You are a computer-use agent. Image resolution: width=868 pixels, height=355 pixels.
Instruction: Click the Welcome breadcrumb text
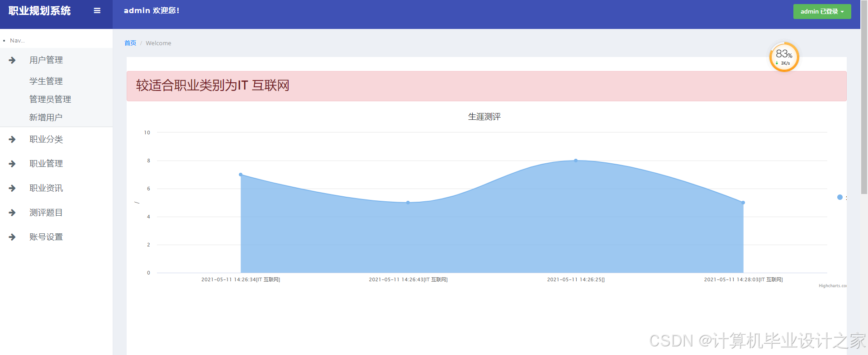tap(158, 43)
